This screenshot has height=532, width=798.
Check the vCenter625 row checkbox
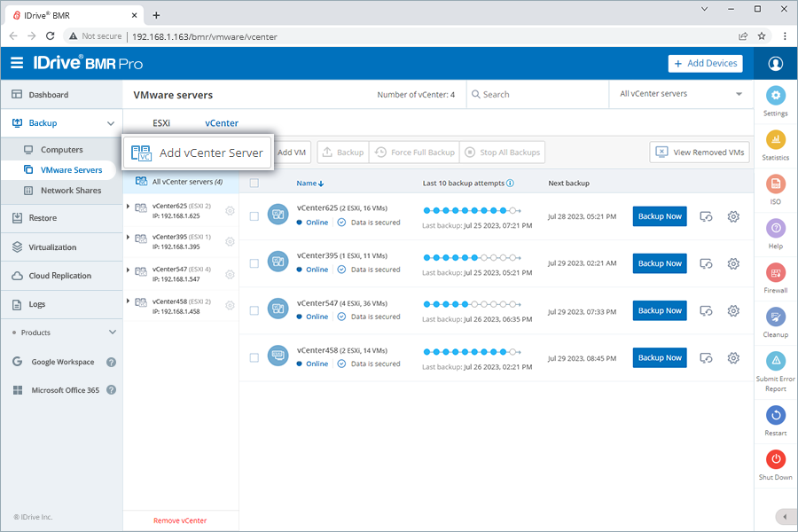pos(254,216)
